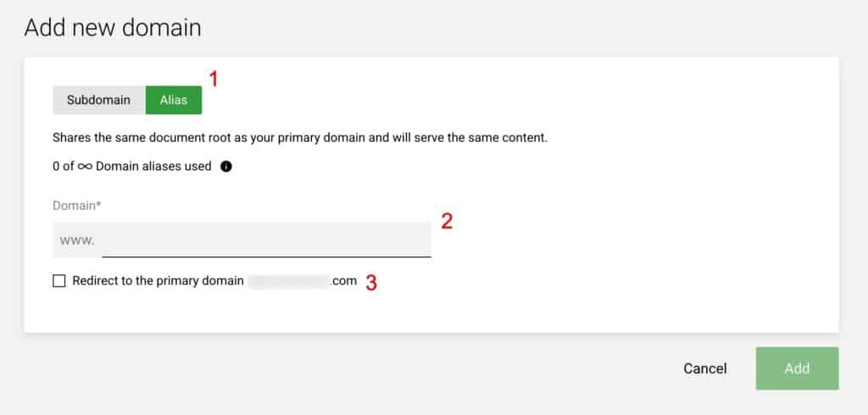Switch to the Subdomain tab
This screenshot has height=415, width=868.
pos(99,100)
